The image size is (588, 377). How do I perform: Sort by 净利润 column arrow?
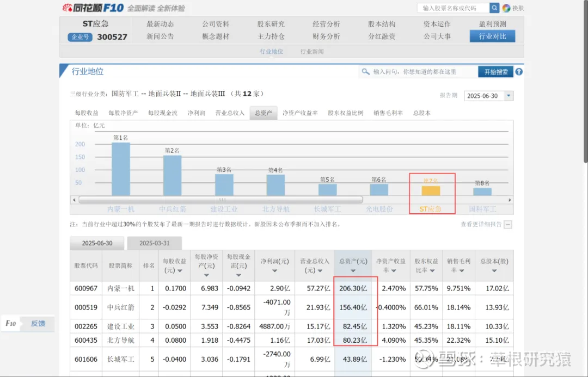point(274,271)
